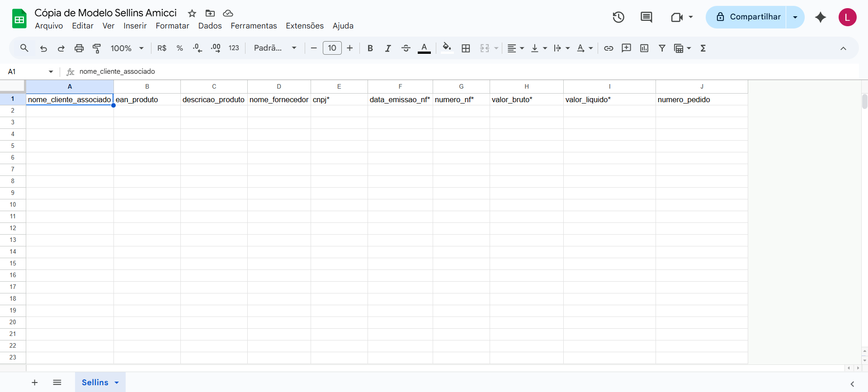Select cell containing numero_pedido
This screenshot has width=868, height=392.
pyautogui.click(x=701, y=99)
